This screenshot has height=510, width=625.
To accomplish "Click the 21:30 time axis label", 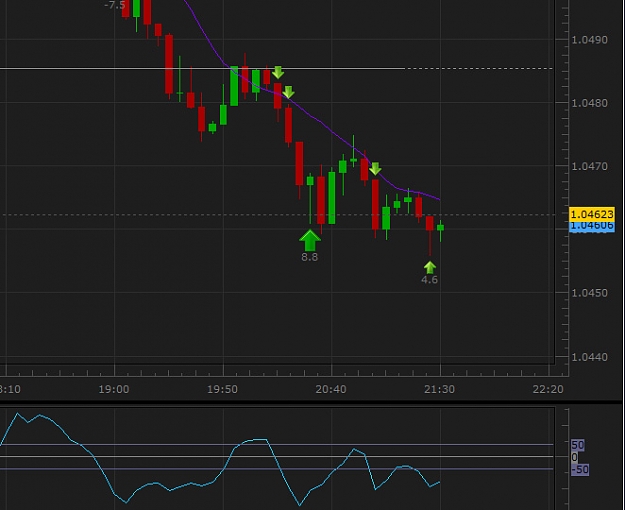I will [439, 389].
